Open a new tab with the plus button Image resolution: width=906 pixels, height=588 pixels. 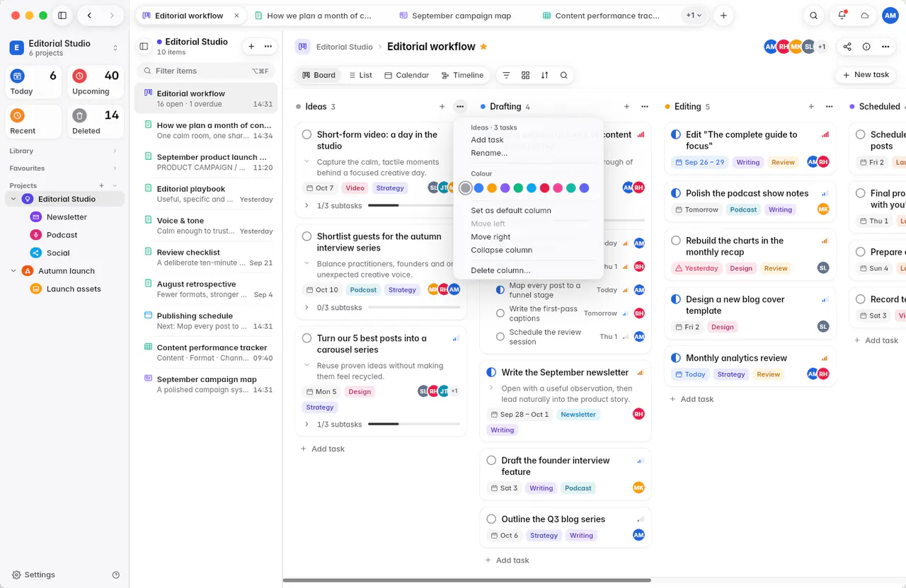[723, 16]
